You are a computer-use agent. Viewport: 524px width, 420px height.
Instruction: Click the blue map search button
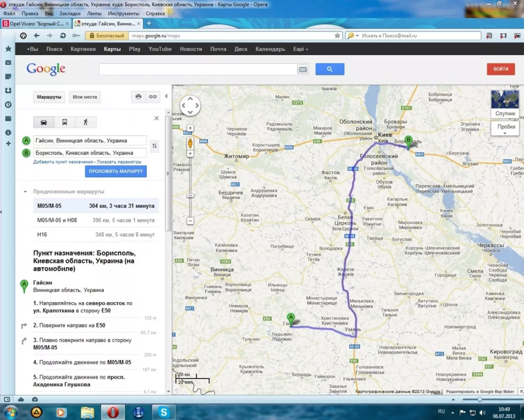[x=330, y=69]
